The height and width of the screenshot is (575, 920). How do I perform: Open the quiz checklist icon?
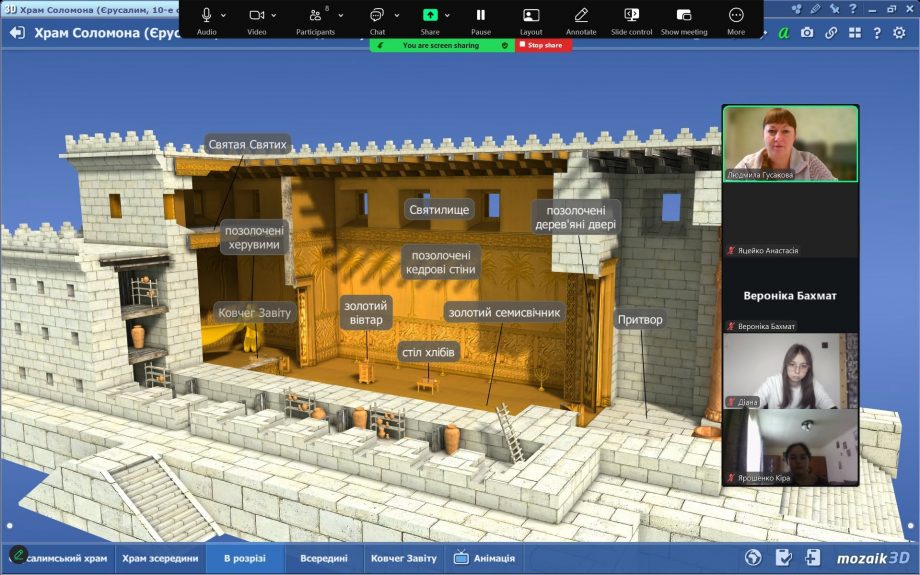click(783, 557)
